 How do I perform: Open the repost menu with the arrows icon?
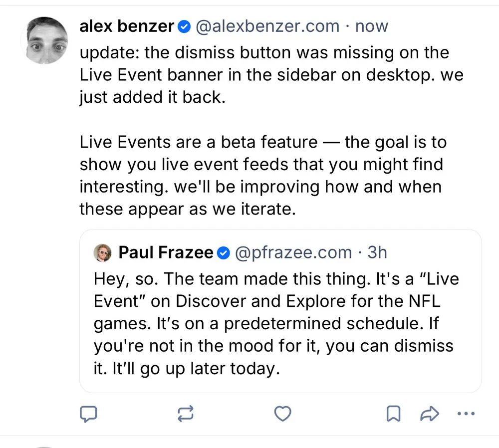pos(185,413)
